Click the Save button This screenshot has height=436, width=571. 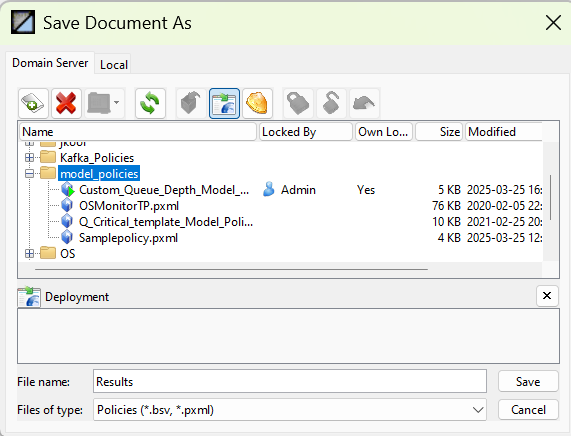coord(528,381)
